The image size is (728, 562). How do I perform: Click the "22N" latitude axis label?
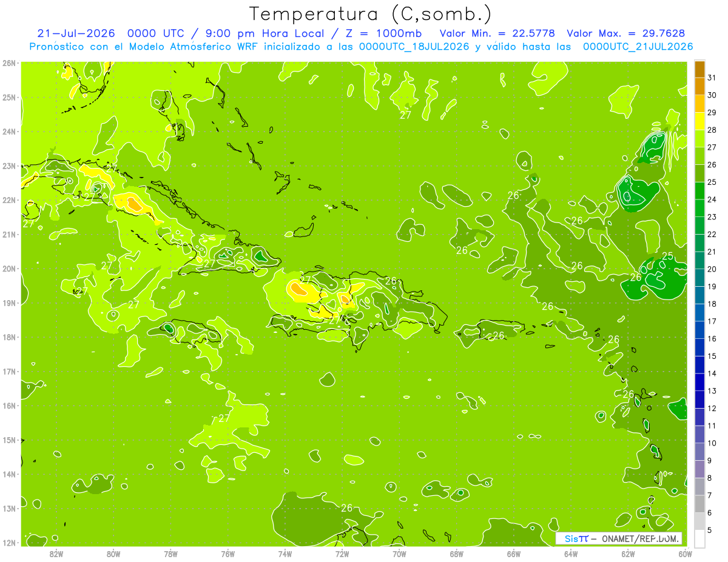pyautogui.click(x=8, y=200)
